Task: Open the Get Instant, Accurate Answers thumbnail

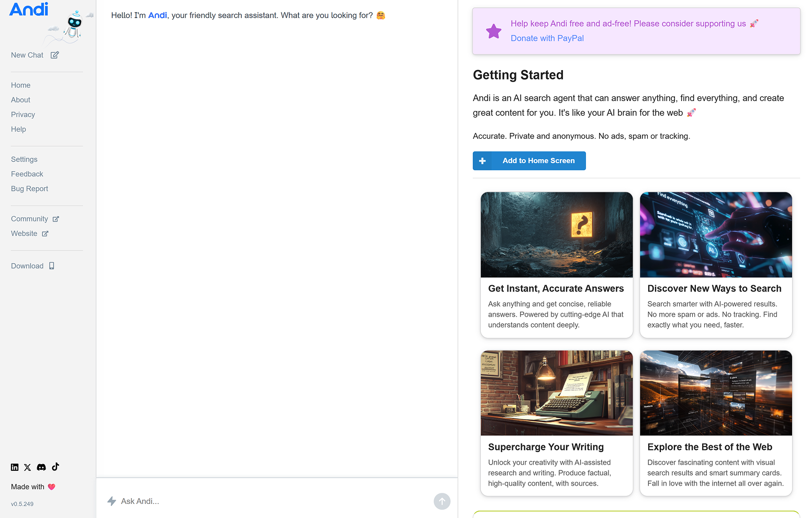Action: [x=557, y=234]
